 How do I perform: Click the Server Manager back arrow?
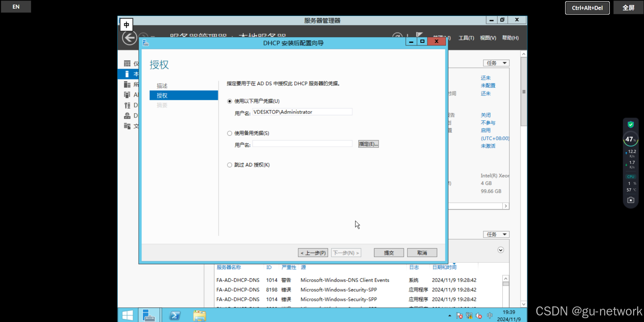[x=129, y=38]
